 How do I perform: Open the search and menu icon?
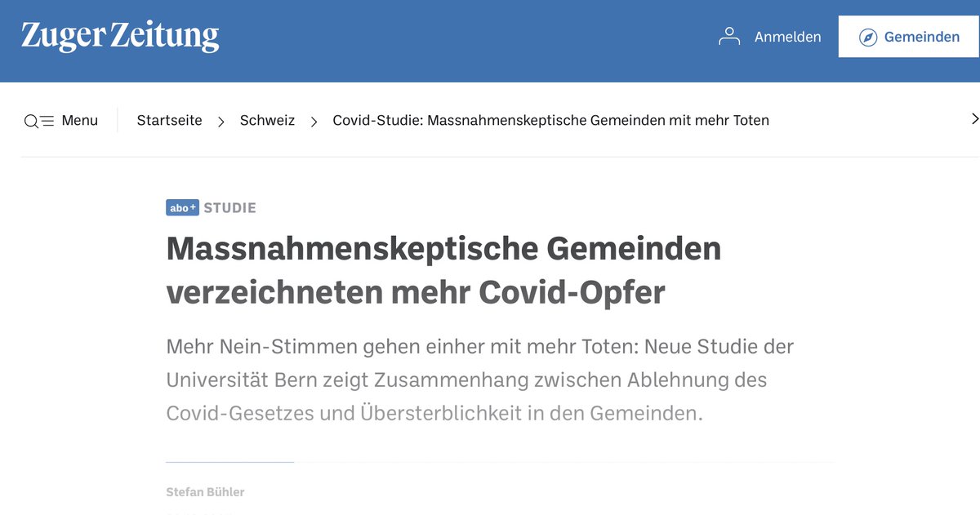click(x=39, y=121)
